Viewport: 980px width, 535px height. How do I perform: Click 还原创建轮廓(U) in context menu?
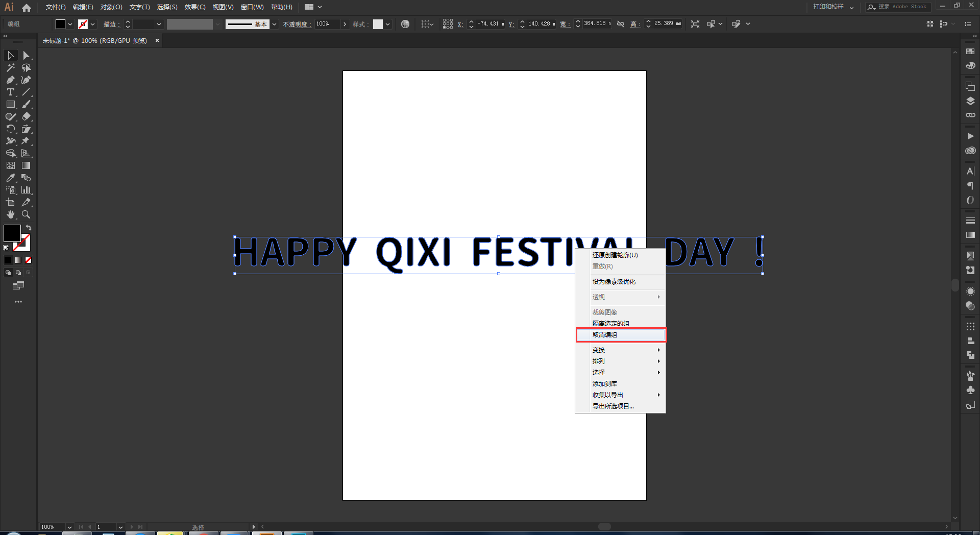[x=620, y=255]
